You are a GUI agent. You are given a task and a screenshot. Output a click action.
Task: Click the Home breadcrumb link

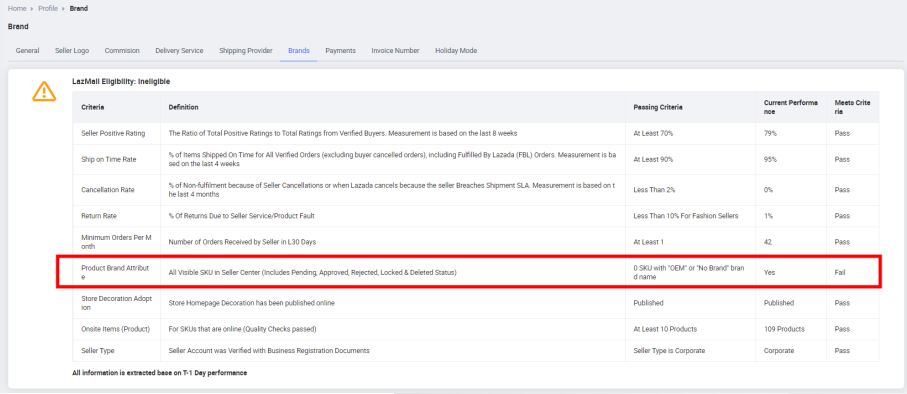pos(17,9)
